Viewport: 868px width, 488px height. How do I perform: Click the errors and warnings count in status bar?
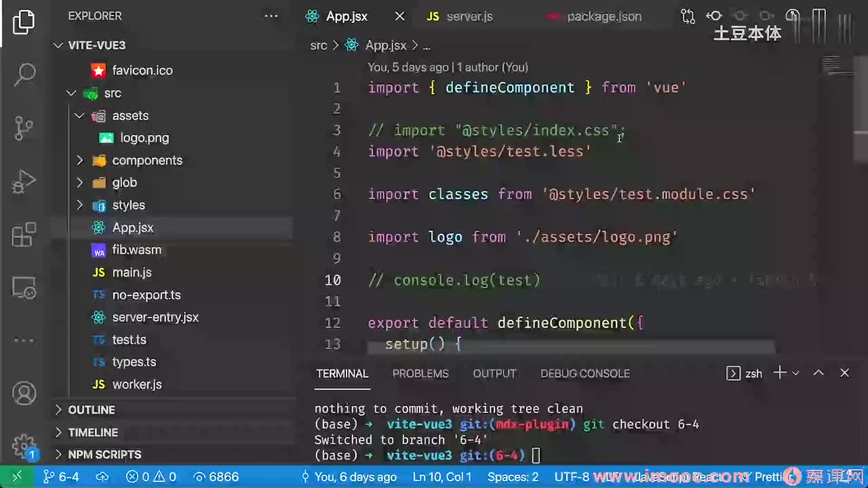(151, 477)
